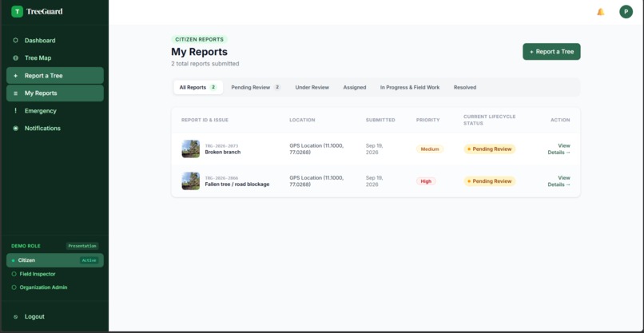The image size is (644, 333).
Task: Go to Tree Map page
Action: pyautogui.click(x=55, y=57)
